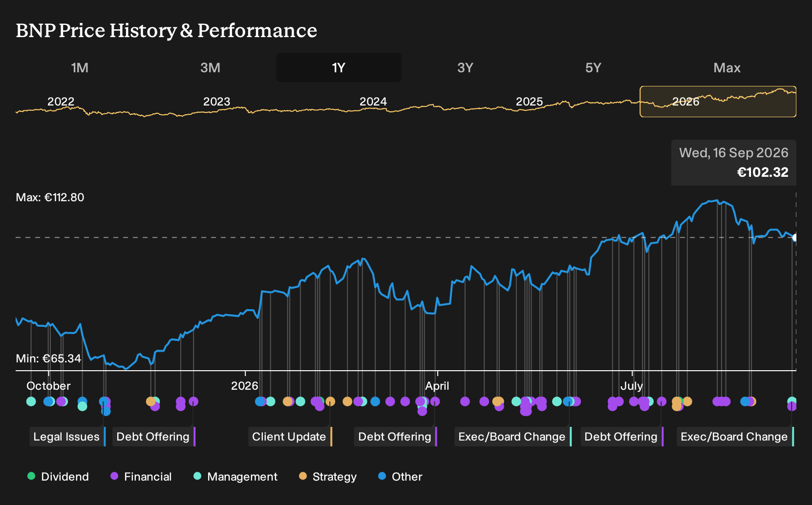The width and height of the screenshot is (812, 505).
Task: Click the orange Strategy legend dot
Action: (x=303, y=476)
